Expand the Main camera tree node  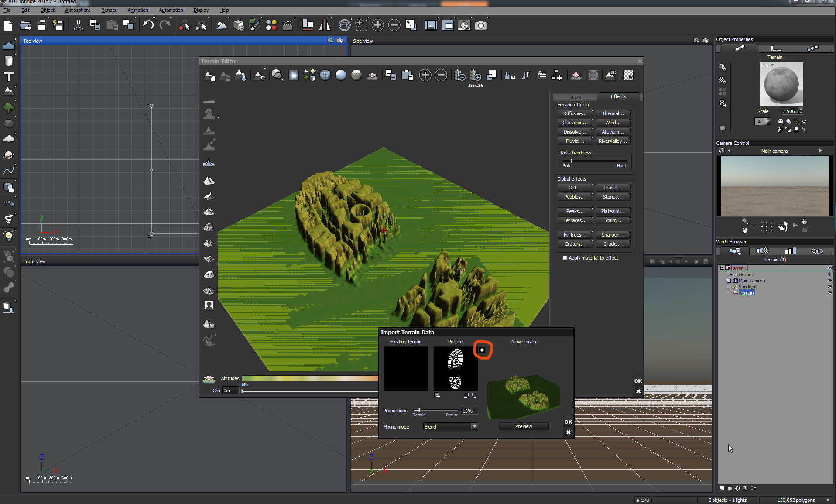(x=729, y=281)
